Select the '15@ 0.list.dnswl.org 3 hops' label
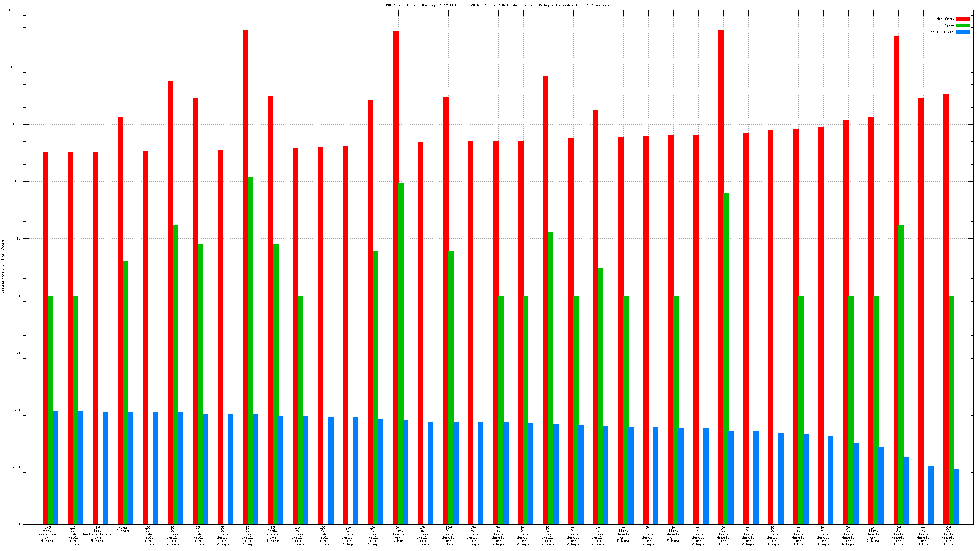 coord(423,536)
